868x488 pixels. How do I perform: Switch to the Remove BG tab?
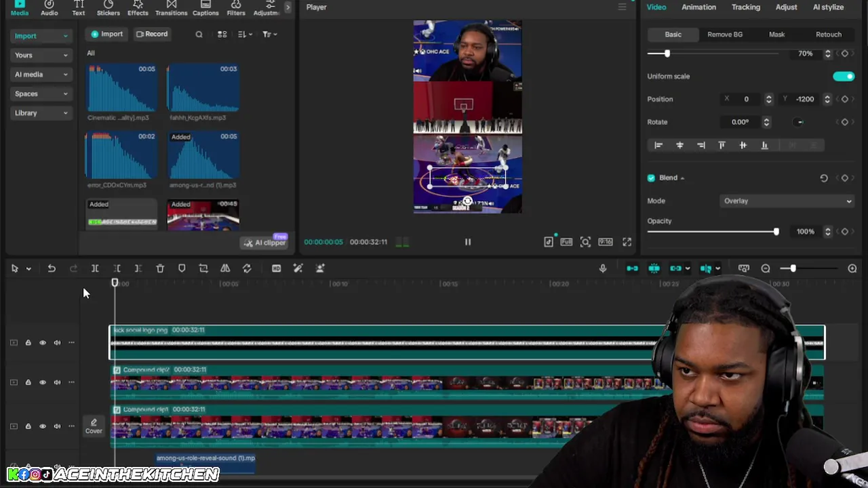[x=724, y=35]
